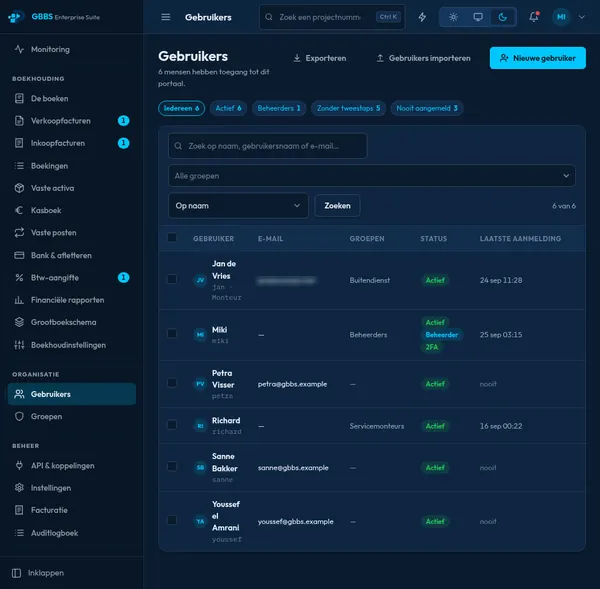
Task: Click API & koppelingen plug icon
Action: [x=19, y=465]
